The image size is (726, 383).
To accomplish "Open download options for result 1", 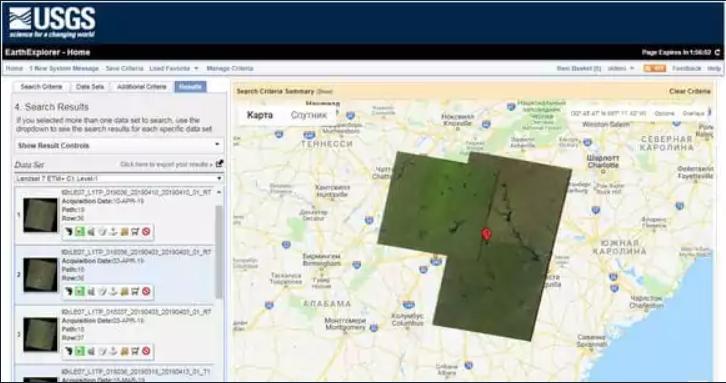I will pyautogui.click(x=113, y=232).
